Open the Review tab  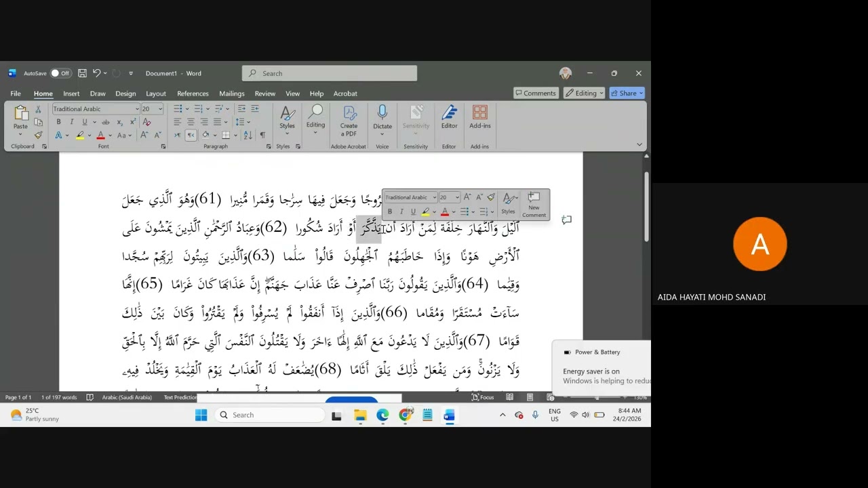click(x=264, y=94)
